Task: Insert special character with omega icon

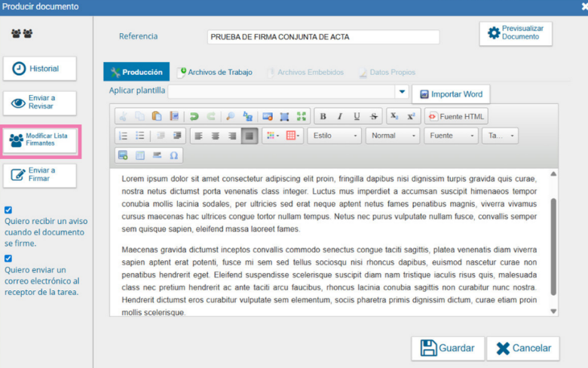Action: [173, 155]
